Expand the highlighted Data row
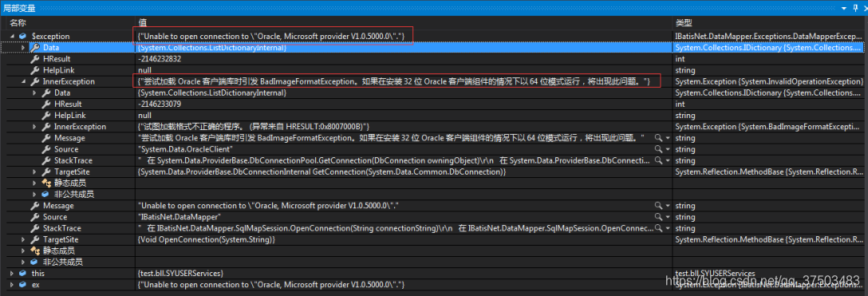The width and height of the screenshot is (868, 296). point(24,48)
